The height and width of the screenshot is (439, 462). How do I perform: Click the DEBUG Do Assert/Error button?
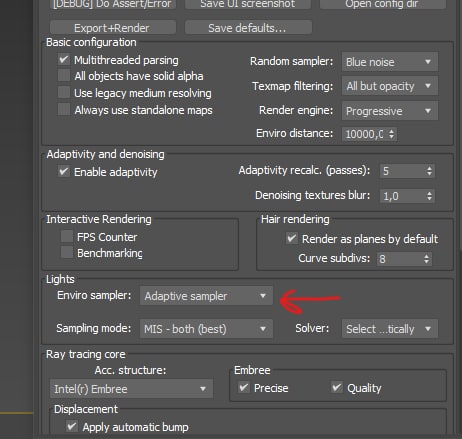click(x=113, y=4)
